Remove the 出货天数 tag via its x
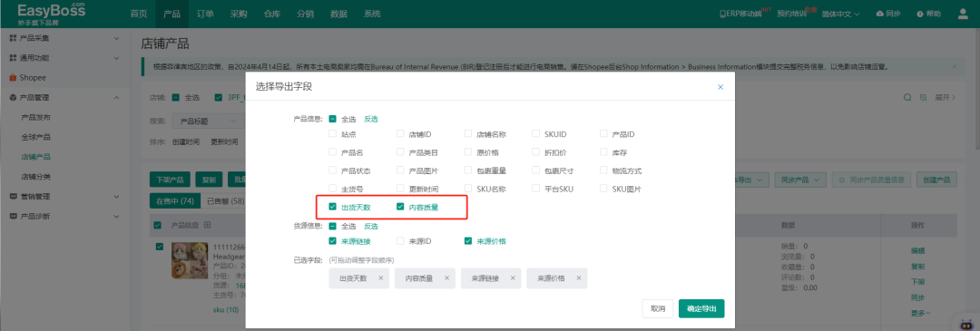 pyautogui.click(x=381, y=278)
